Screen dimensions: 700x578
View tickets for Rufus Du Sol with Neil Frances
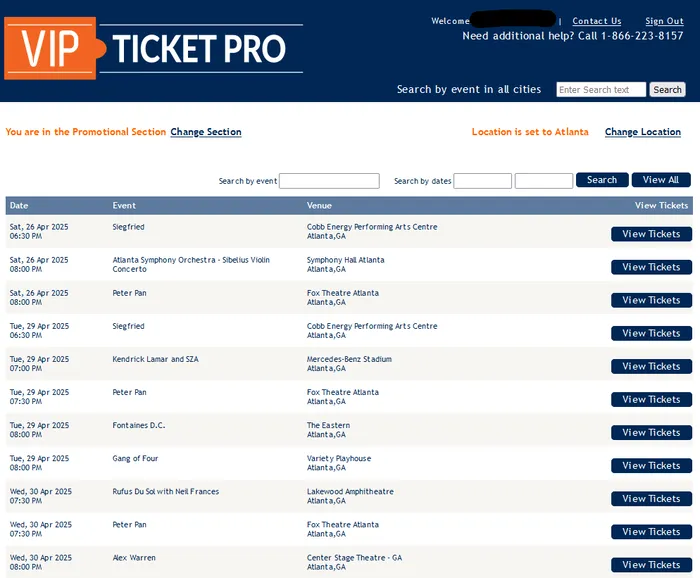tap(651, 499)
